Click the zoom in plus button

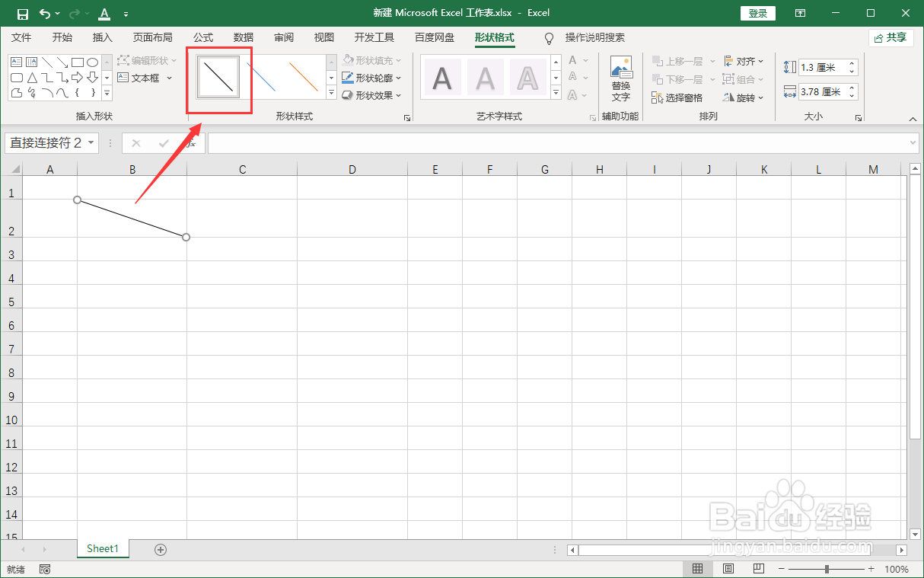pyautogui.click(x=871, y=569)
